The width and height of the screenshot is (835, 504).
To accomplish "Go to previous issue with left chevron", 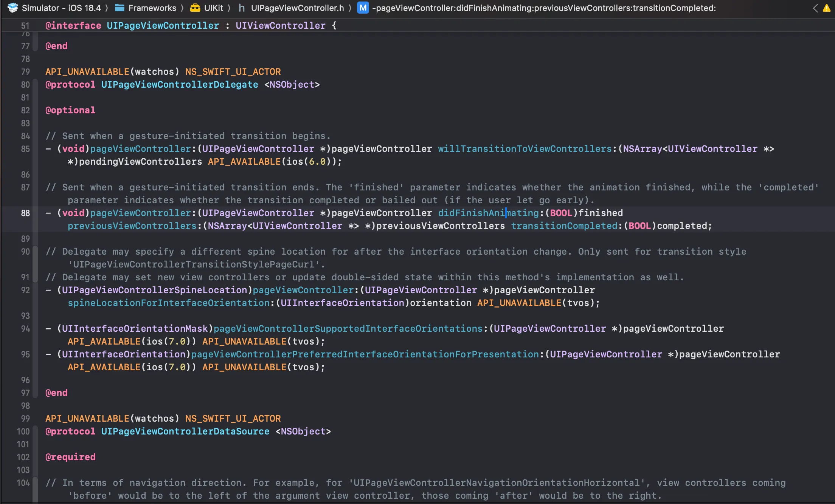I will point(816,8).
